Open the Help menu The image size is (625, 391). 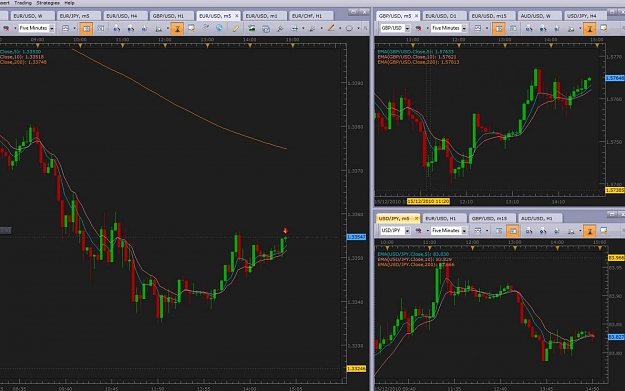(69, 3)
